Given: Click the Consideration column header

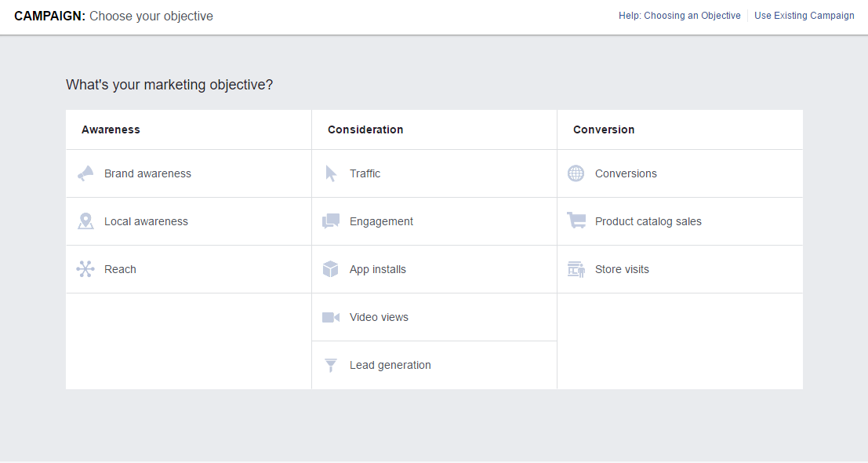Looking at the screenshot, I should click(365, 129).
